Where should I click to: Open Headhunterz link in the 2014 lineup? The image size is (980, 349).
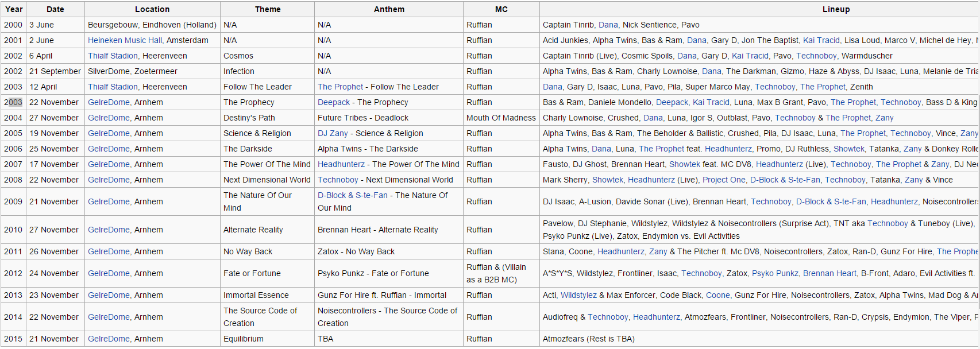coord(657,317)
